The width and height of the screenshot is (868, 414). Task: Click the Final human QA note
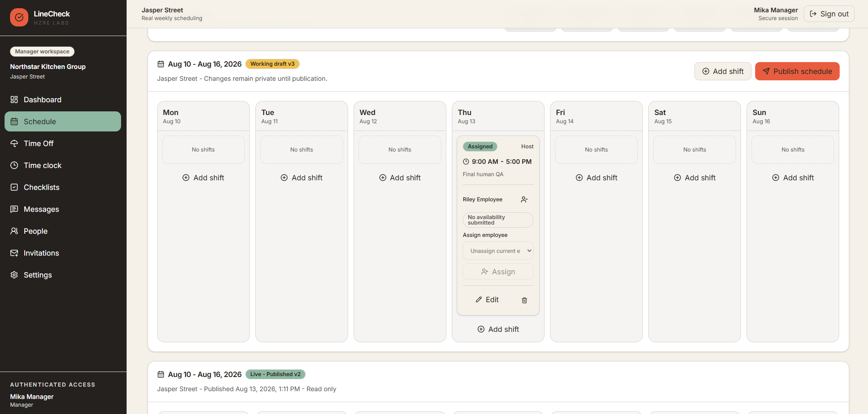click(483, 174)
